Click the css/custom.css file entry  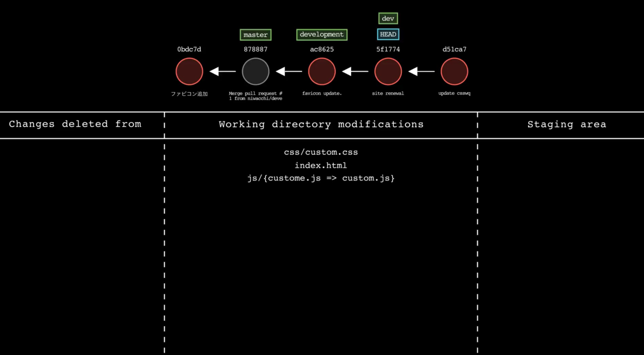321,152
